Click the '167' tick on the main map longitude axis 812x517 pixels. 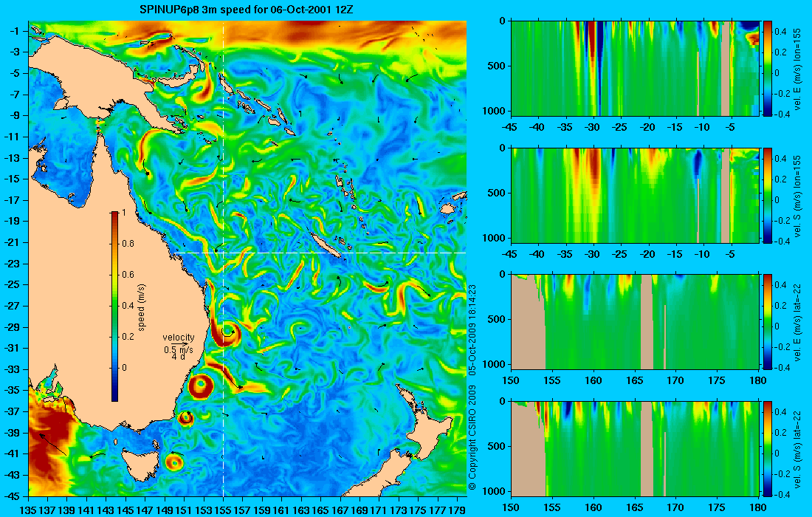[x=340, y=510]
